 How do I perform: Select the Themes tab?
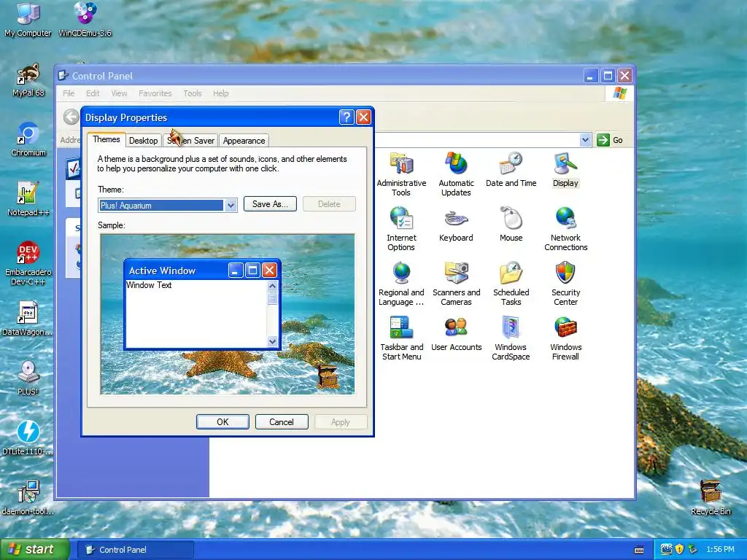[x=107, y=139]
